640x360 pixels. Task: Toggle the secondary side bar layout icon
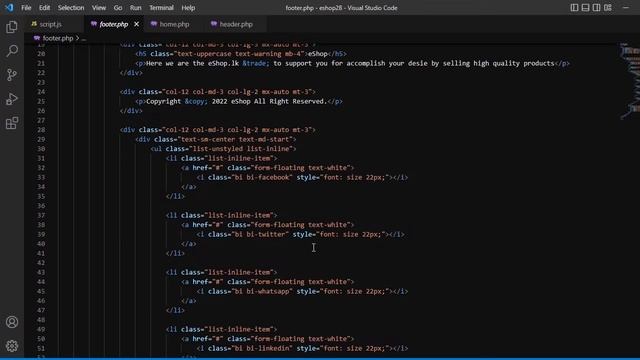point(596,8)
